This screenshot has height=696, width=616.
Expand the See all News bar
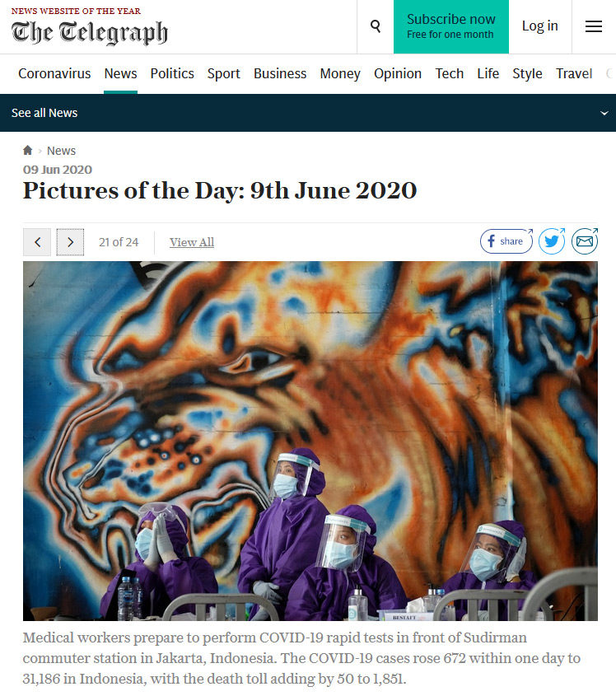pyautogui.click(x=308, y=113)
